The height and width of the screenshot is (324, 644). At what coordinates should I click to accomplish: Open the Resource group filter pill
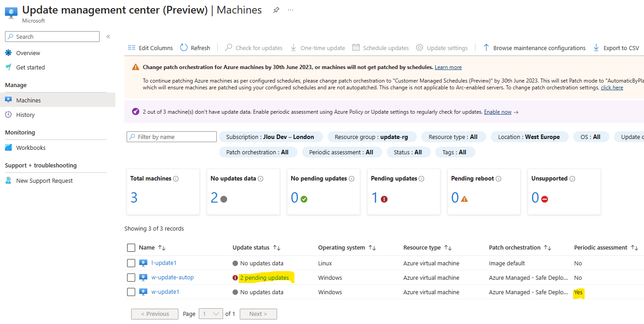pyautogui.click(x=371, y=137)
